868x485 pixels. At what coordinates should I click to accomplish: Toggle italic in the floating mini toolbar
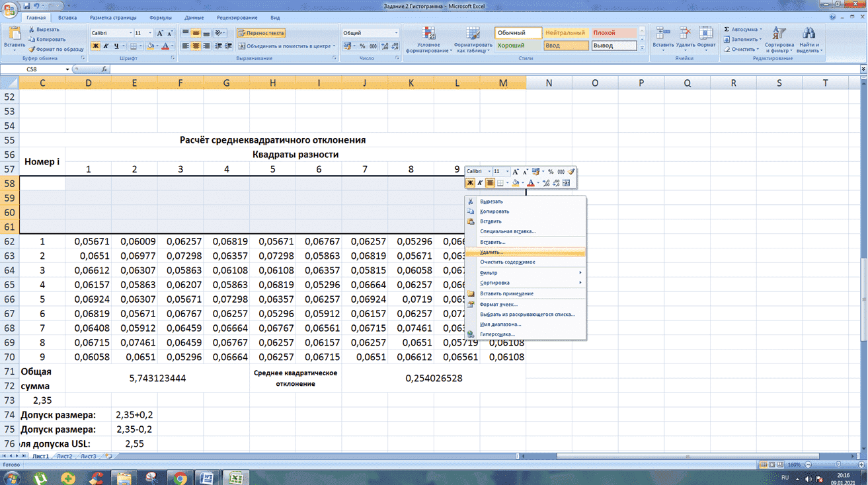point(480,183)
